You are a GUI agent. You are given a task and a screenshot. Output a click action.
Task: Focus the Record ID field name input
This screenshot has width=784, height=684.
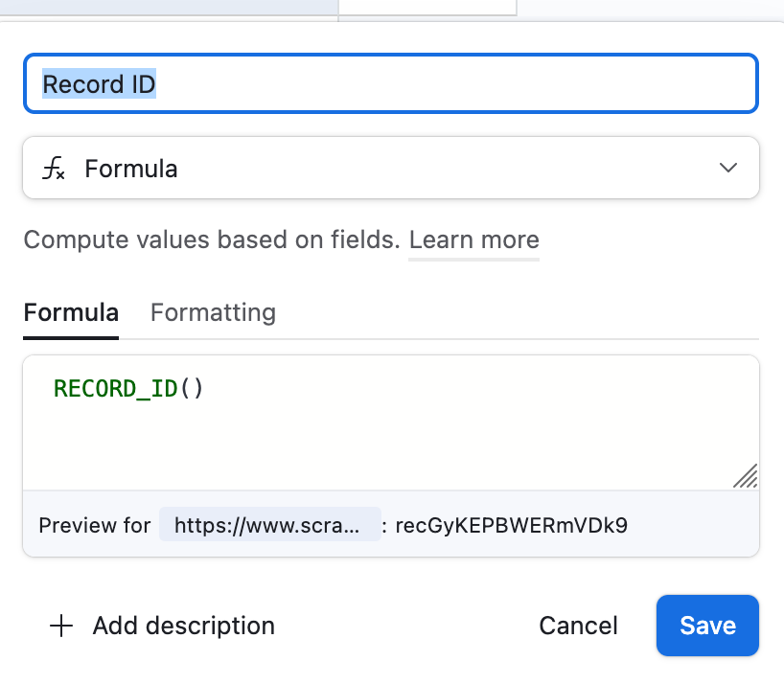click(x=390, y=84)
